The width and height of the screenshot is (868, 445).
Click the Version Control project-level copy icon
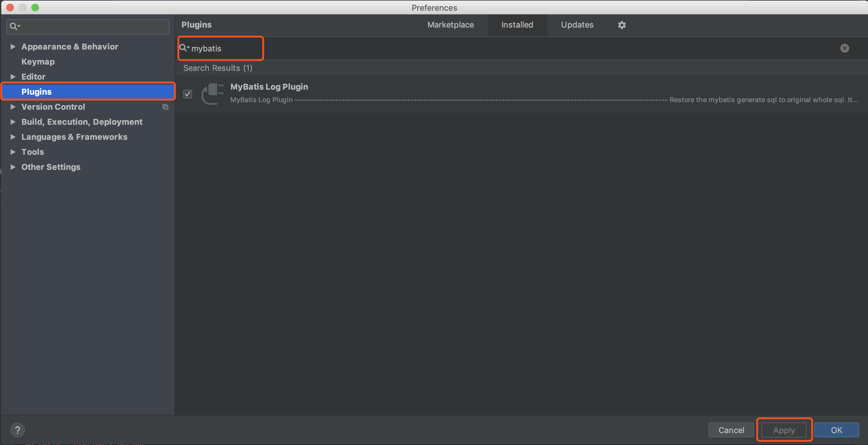(x=165, y=107)
